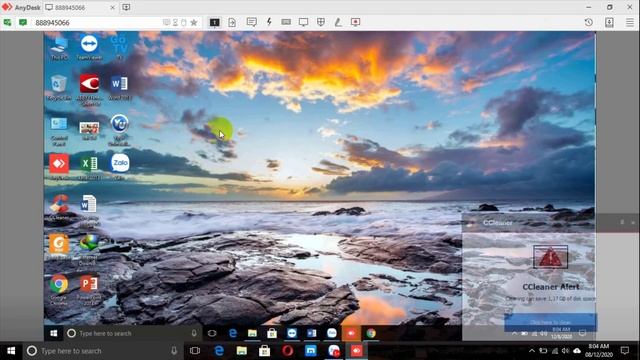Screen dimensions: 640x360
Task: Show hidden local system tray icons
Action: (531, 351)
